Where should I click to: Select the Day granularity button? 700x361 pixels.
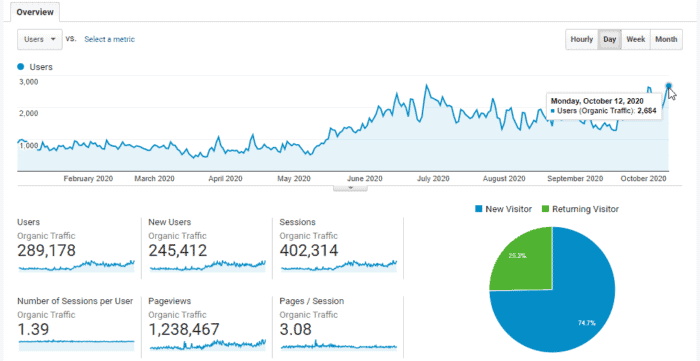click(609, 39)
